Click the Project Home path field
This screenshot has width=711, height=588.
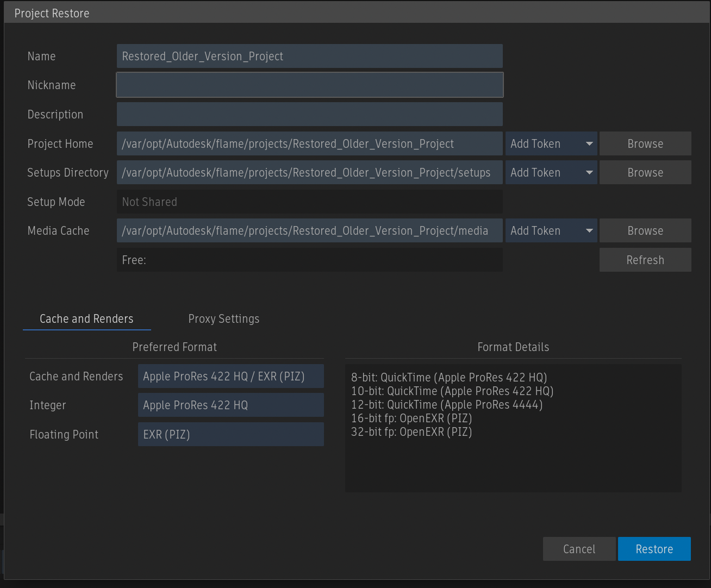click(x=309, y=144)
